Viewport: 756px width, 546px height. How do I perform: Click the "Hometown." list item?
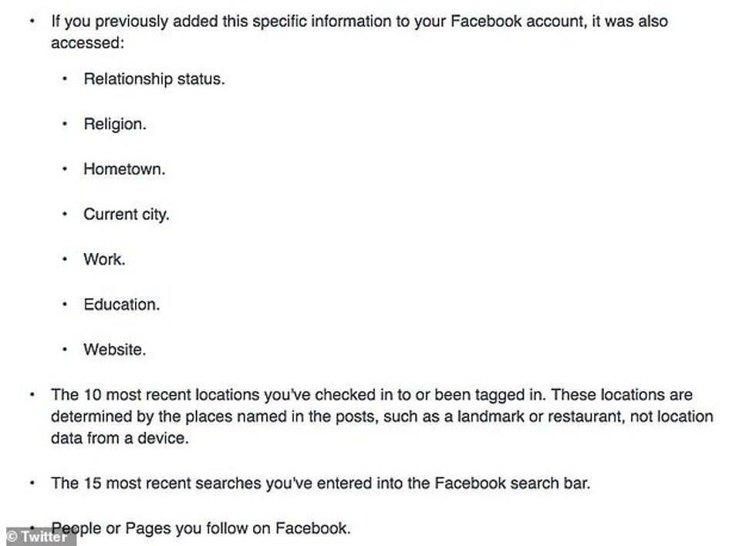coord(124,169)
